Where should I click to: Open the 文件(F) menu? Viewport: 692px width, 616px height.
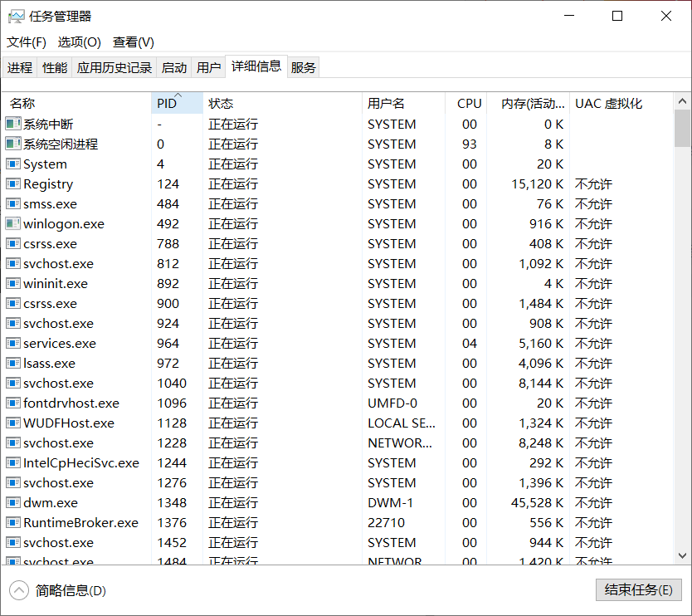(x=26, y=42)
